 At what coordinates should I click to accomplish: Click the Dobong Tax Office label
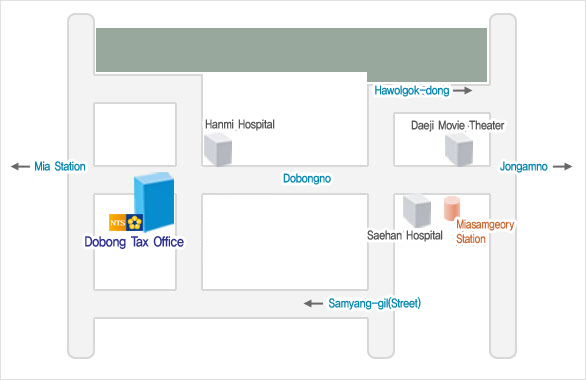point(134,242)
